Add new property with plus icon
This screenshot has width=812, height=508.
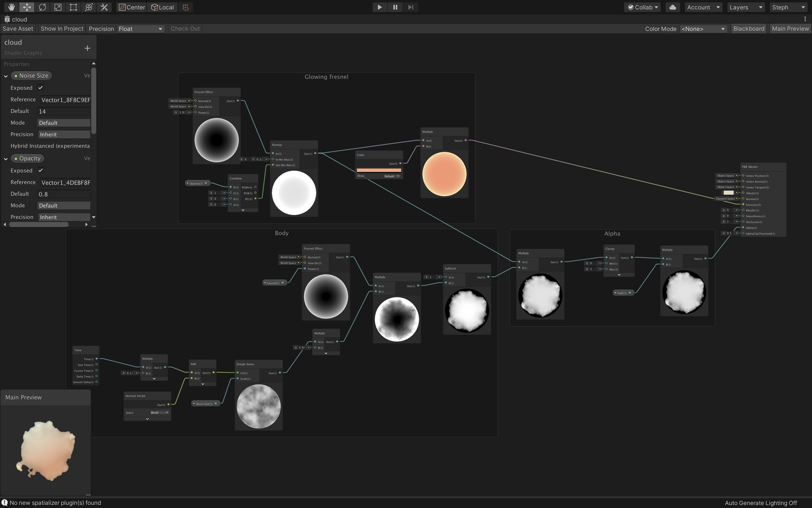tap(87, 48)
